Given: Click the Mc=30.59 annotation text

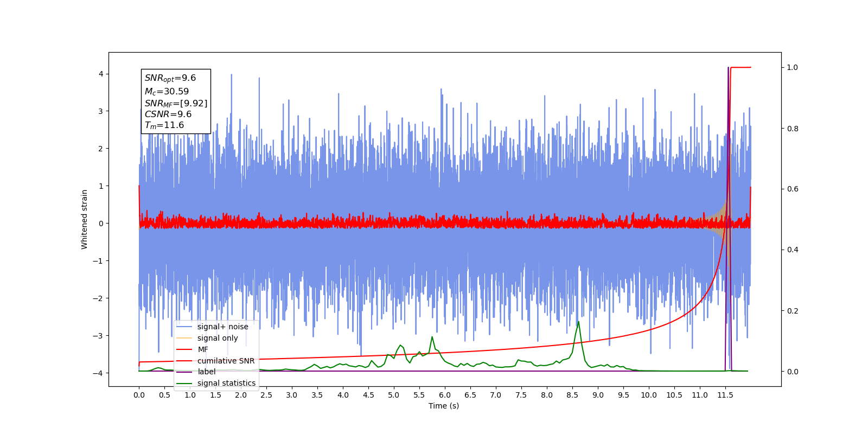Looking at the screenshot, I should [x=167, y=92].
